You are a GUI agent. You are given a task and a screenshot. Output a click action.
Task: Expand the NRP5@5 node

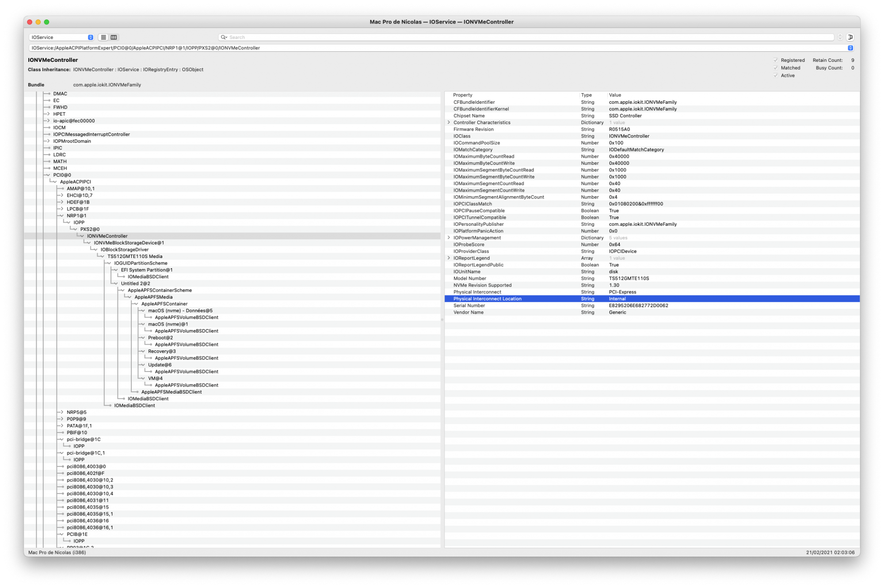[x=62, y=412]
